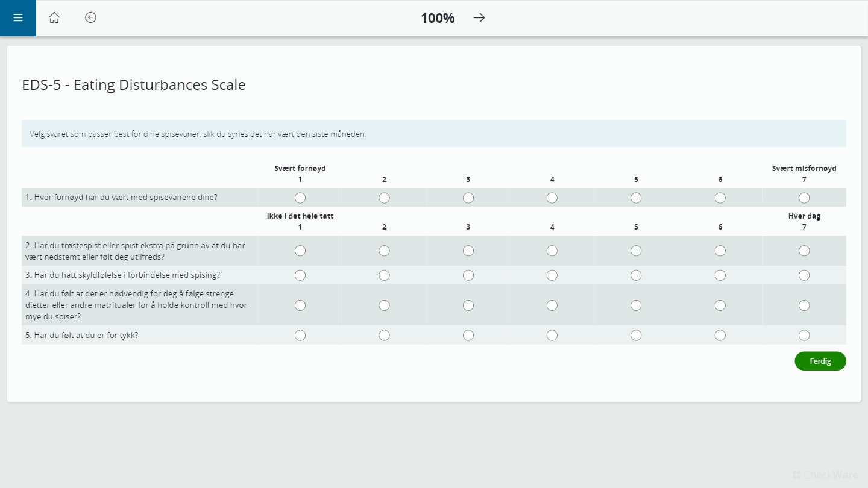Select 1 'Ikke i det hele tatt' for trøstespist question

[x=300, y=251]
